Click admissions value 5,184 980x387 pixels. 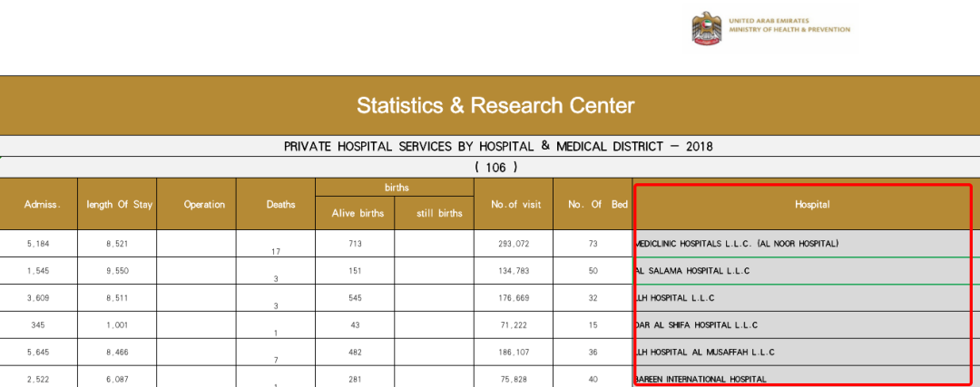(x=39, y=244)
